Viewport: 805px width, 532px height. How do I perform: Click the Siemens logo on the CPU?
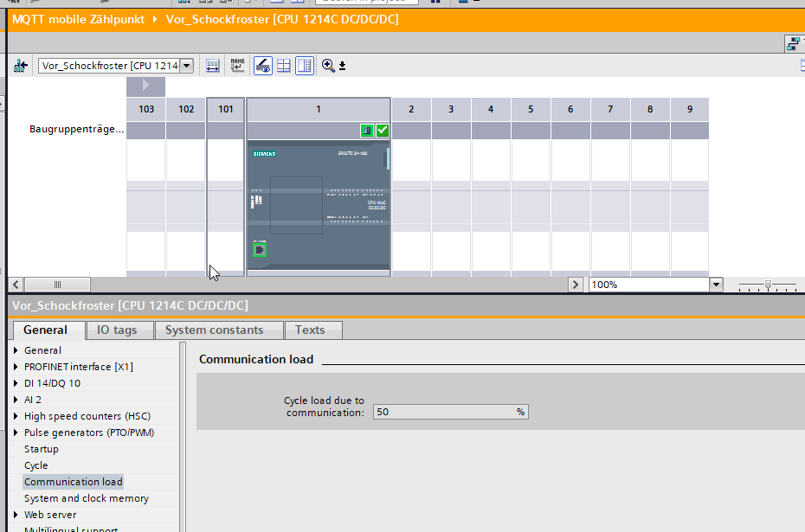[264, 154]
